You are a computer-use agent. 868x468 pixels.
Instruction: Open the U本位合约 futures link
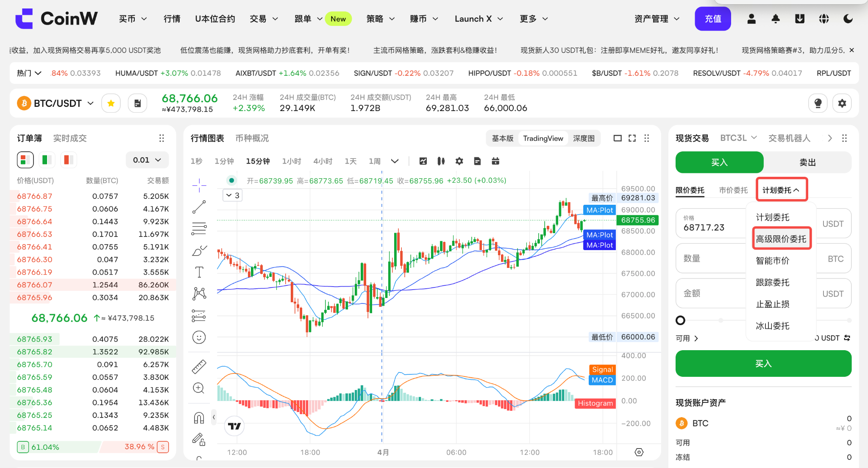point(215,19)
